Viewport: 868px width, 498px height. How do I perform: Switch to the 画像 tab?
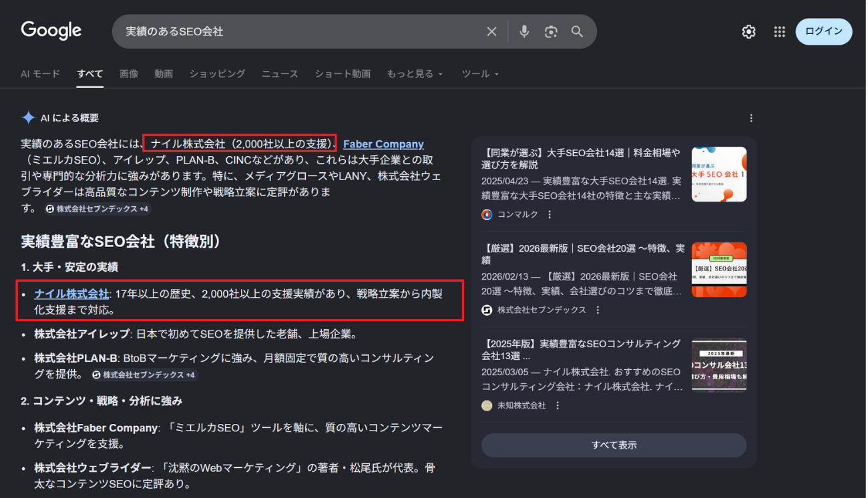pos(128,73)
